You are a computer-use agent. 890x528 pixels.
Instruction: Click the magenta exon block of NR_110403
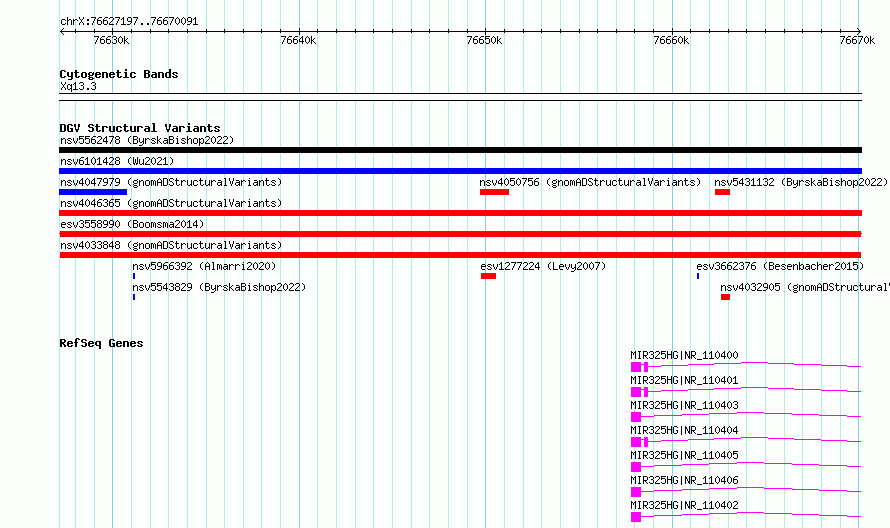tap(636, 417)
